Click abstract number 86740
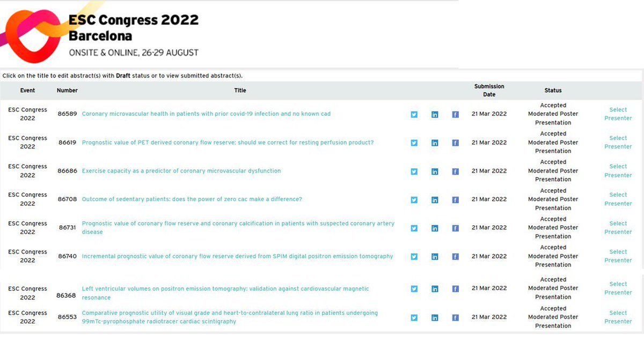The image size is (644, 362). tap(68, 256)
